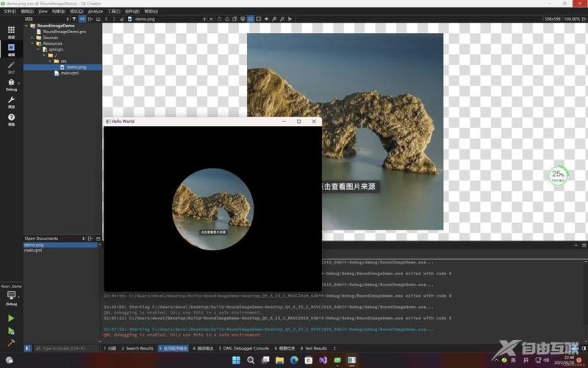The width and height of the screenshot is (588, 368).
Task: Focus the Type to locate search field
Action: [64, 348]
